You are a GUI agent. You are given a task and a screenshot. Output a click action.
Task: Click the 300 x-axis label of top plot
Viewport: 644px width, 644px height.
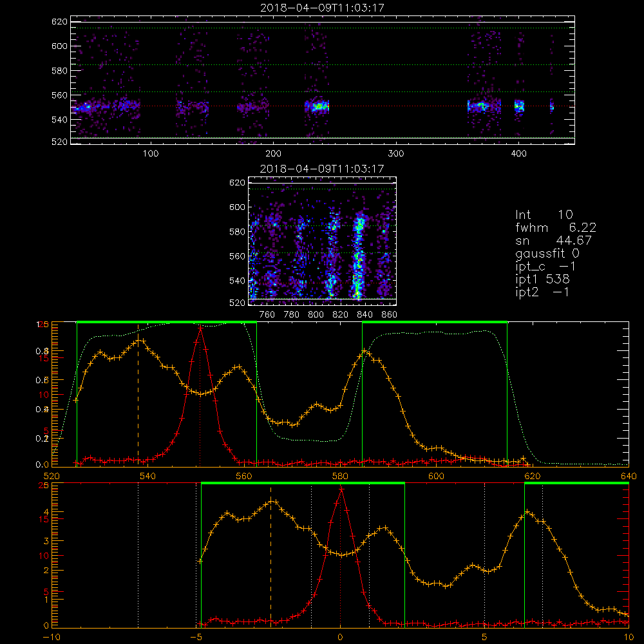pyautogui.click(x=396, y=154)
